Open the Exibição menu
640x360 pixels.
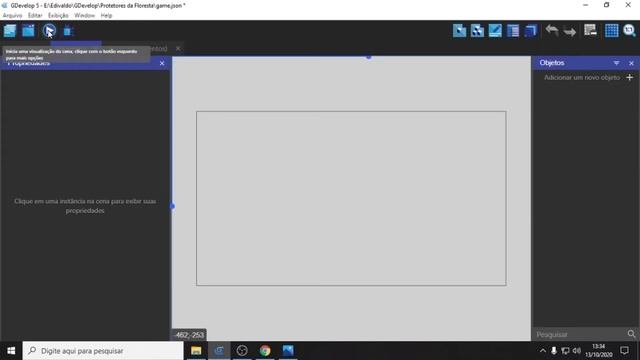coord(58,16)
